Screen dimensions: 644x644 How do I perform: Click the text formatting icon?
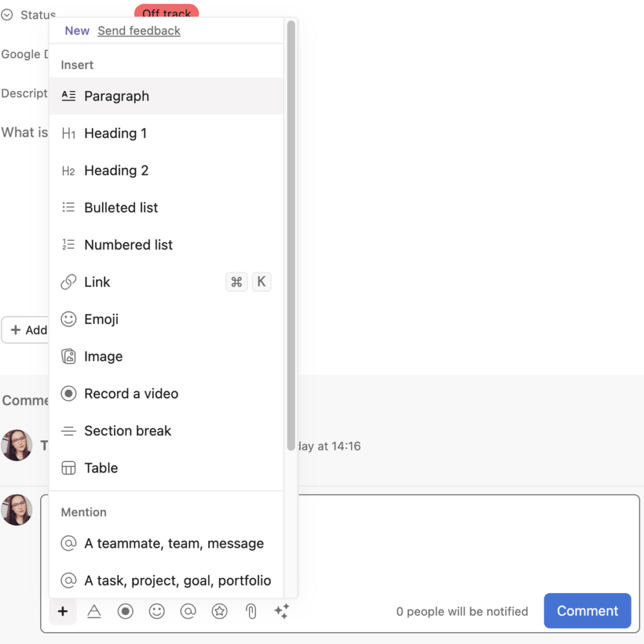coord(94,611)
